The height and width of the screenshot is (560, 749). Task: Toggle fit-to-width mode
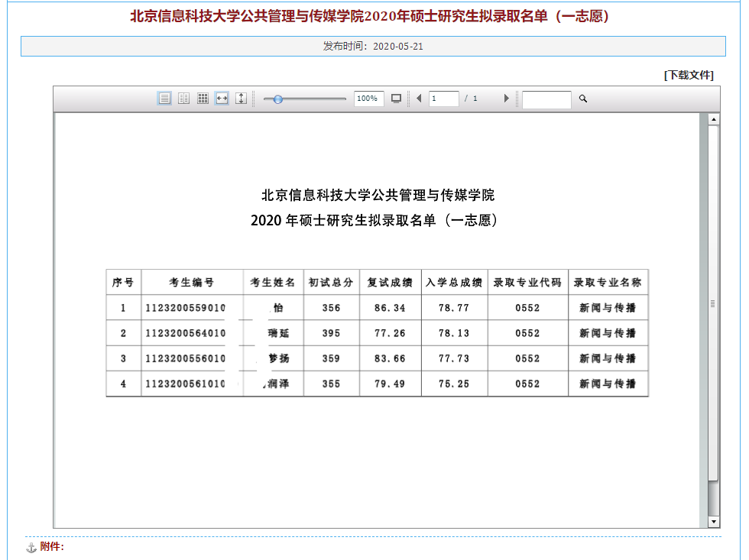click(222, 99)
